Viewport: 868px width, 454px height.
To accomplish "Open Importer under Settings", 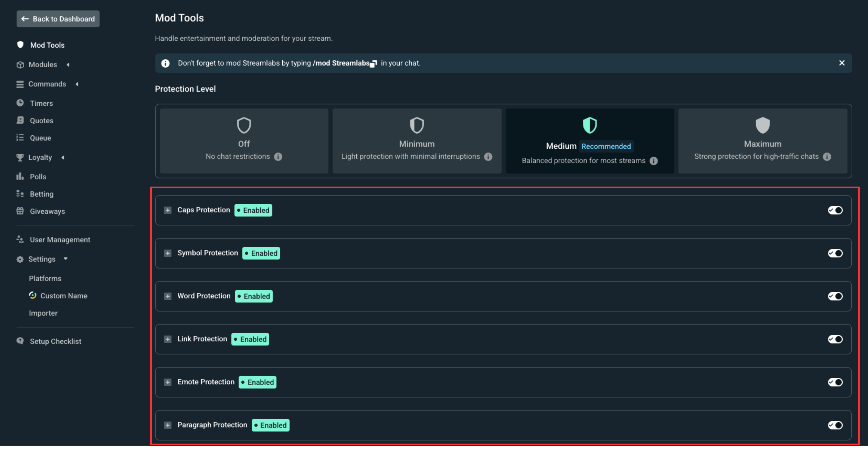I will pyautogui.click(x=43, y=313).
